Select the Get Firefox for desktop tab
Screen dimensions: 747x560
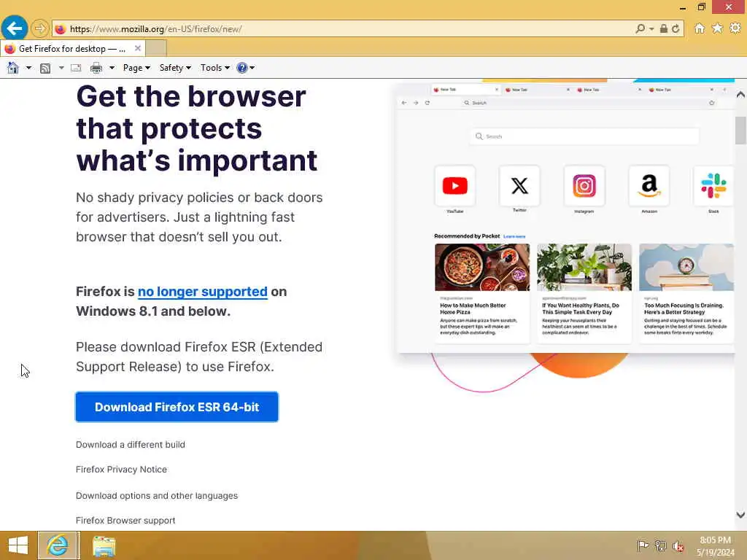click(71, 48)
